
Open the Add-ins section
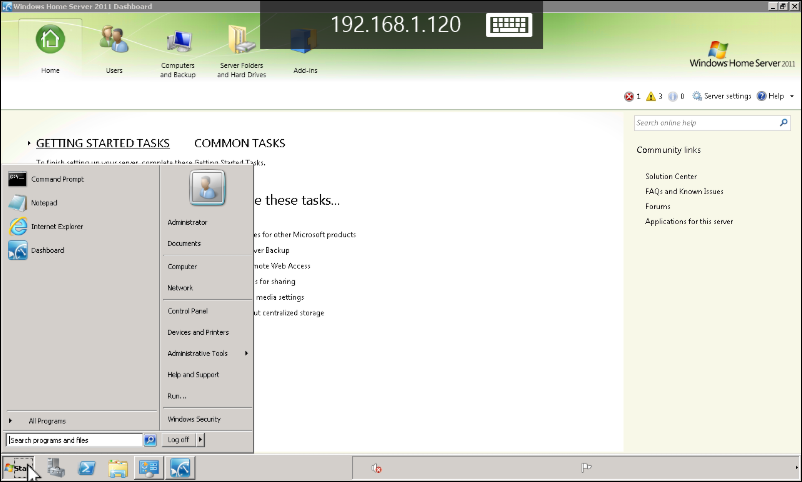click(305, 50)
